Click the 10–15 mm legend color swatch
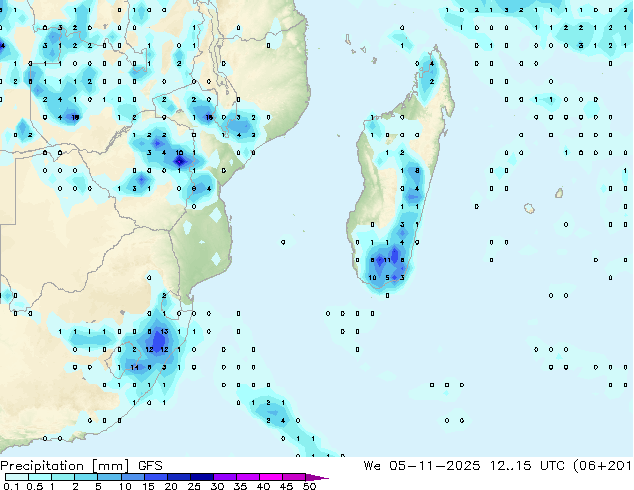The height and width of the screenshot is (490, 634). coord(133,477)
